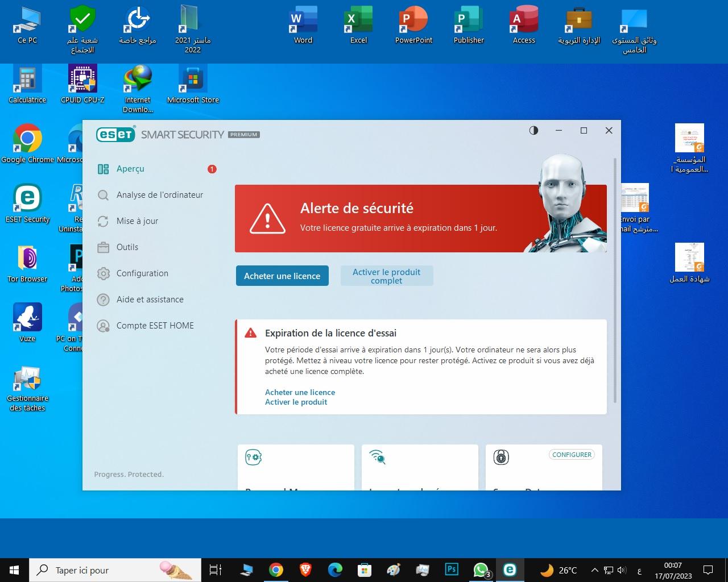This screenshot has height=582, width=728.
Task: Click the 26°C weather widget in taskbar
Action: click(x=559, y=569)
